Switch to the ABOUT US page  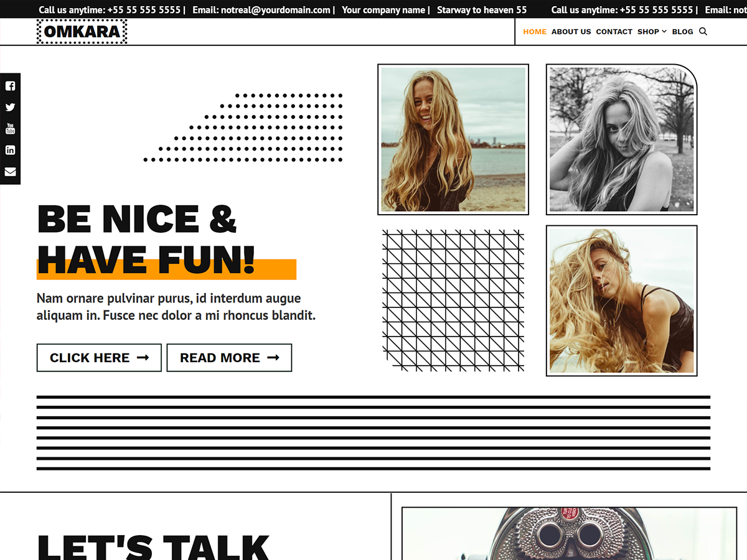tap(571, 32)
